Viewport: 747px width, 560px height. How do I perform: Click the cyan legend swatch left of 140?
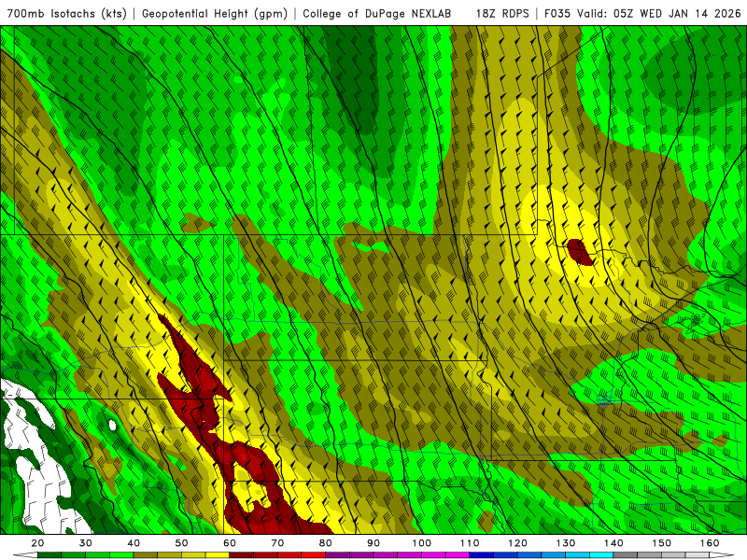click(601, 555)
